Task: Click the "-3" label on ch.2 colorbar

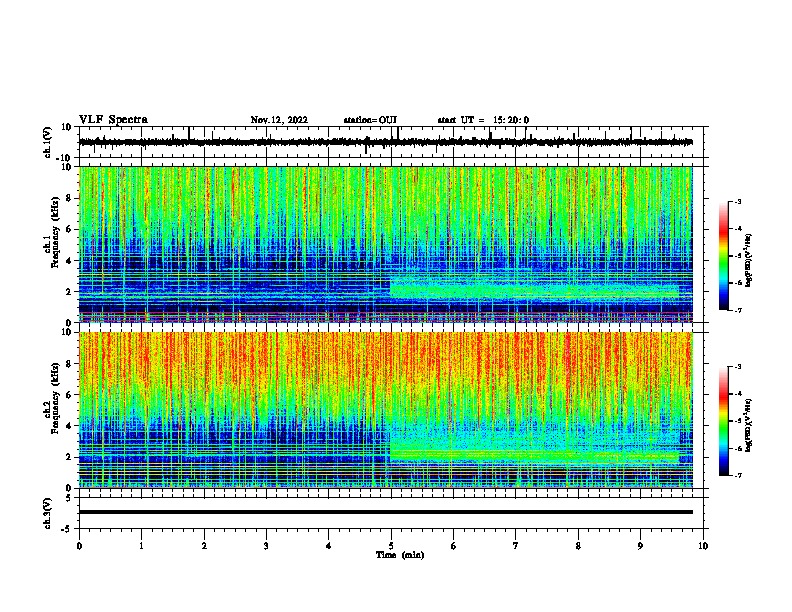Action: pos(737,367)
